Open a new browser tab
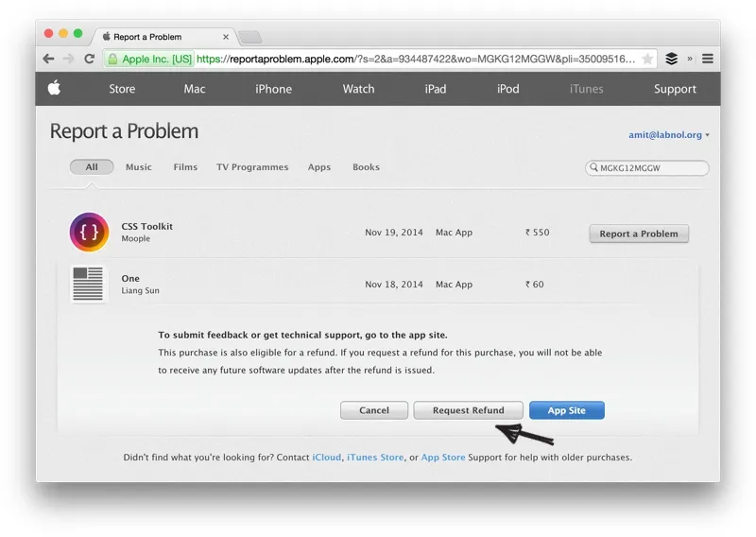756x537 pixels. pos(249,37)
